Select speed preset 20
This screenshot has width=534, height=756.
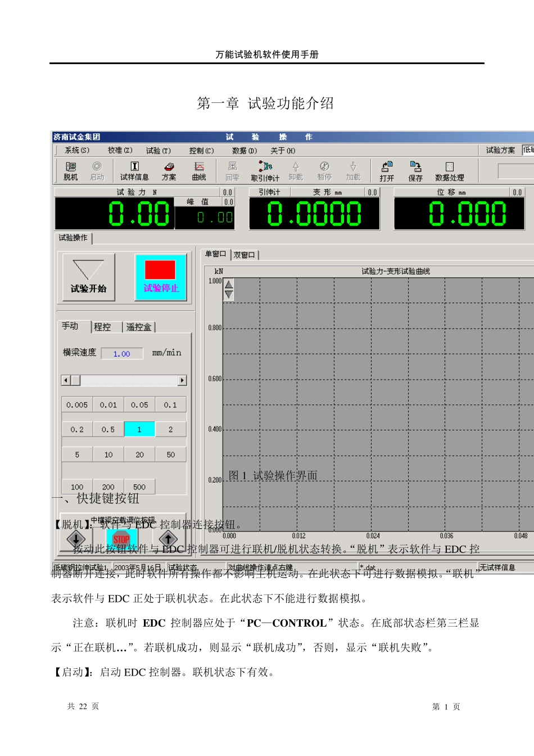click(x=139, y=454)
